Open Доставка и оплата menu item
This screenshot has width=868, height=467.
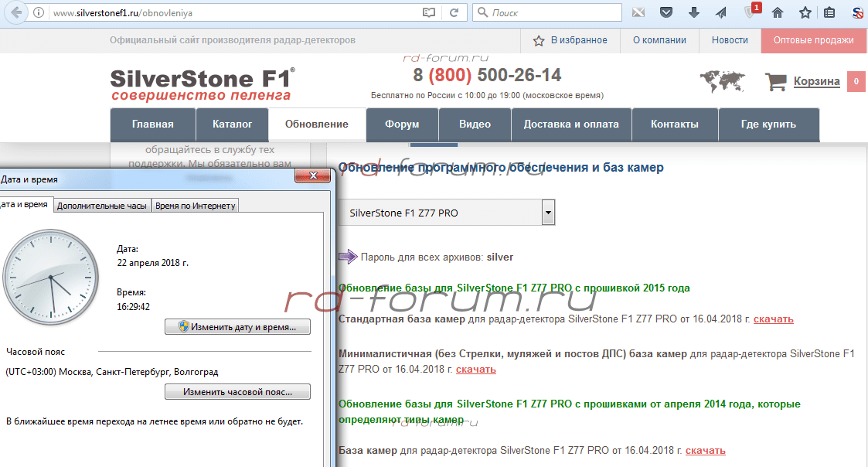point(571,124)
